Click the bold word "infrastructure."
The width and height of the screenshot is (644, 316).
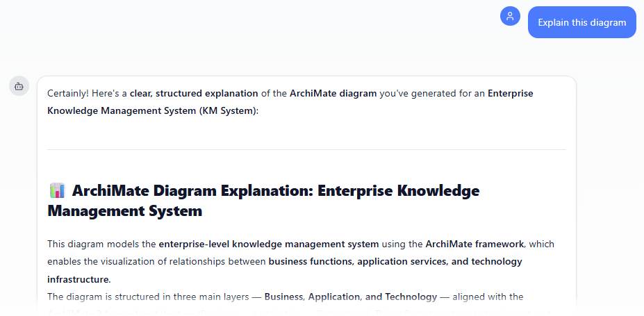[79, 278]
